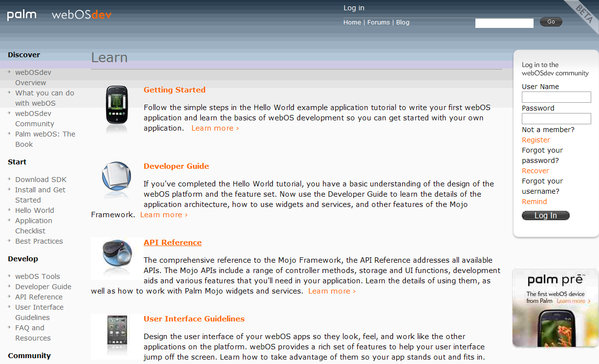Viewport: 599px width, 364px height.
Task: Open Install and Get Started sidebar link
Action: 40,195
